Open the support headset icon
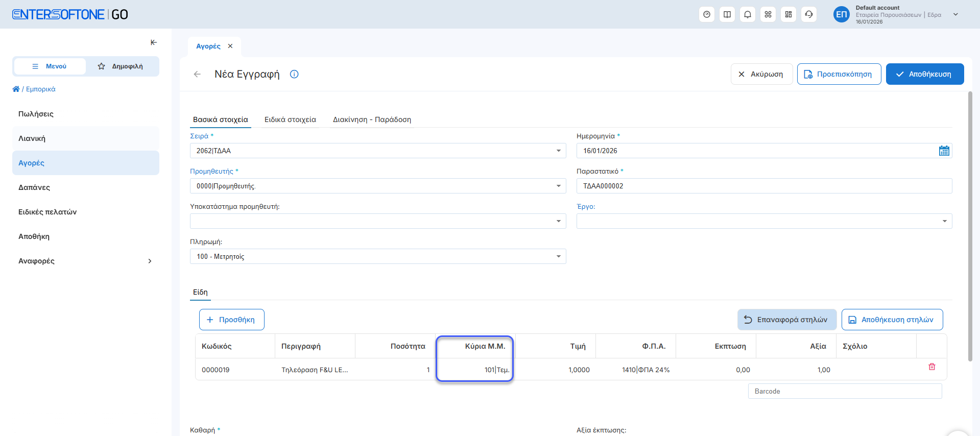The height and width of the screenshot is (436, 980). [x=808, y=14]
